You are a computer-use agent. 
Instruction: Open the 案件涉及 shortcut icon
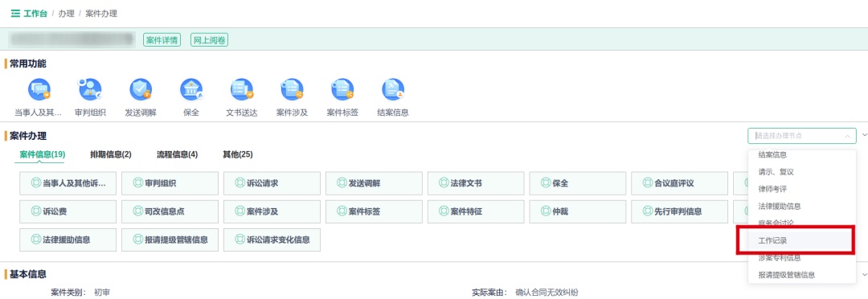click(x=292, y=90)
